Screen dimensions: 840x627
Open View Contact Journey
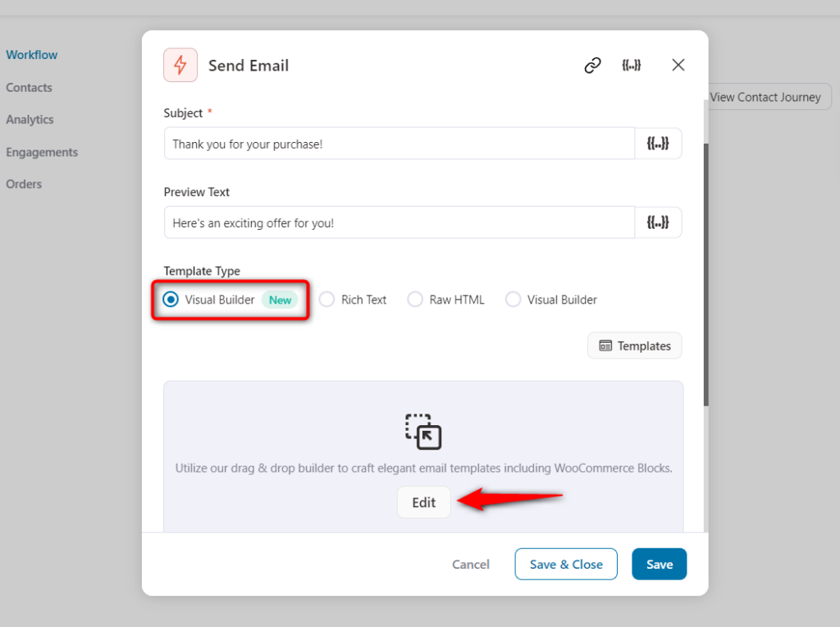(x=765, y=97)
